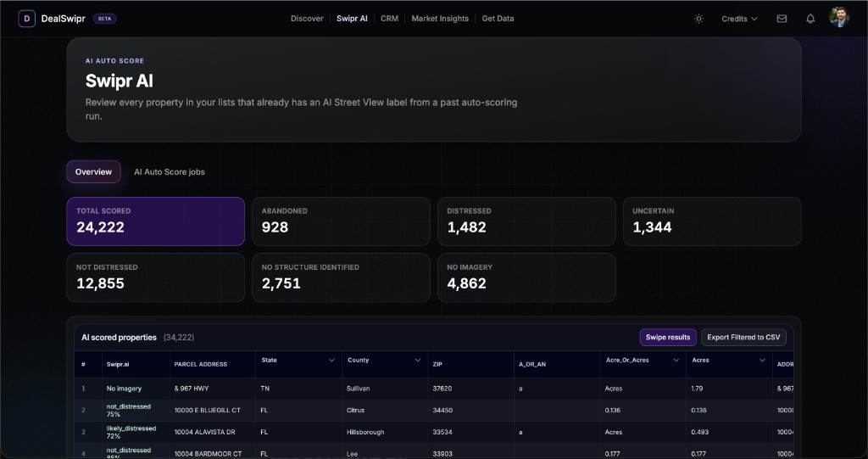The width and height of the screenshot is (868, 459).
Task: Click the 'No imagery' label in row 1
Action: pyautogui.click(x=124, y=389)
